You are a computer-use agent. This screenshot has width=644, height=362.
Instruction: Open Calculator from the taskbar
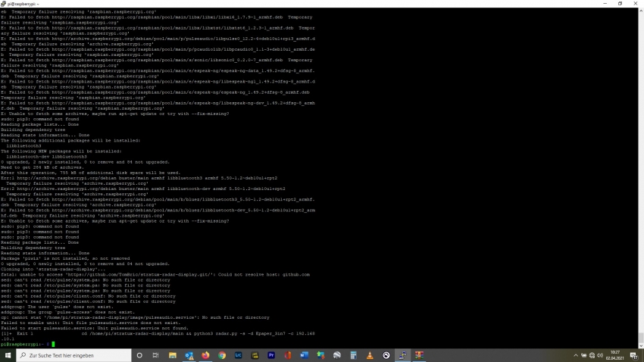[353, 355]
